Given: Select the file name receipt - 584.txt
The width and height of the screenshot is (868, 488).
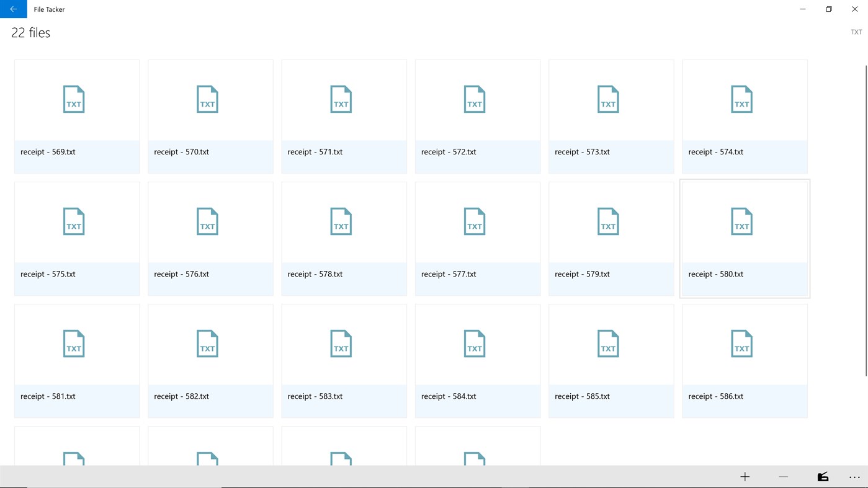Looking at the screenshot, I should (x=449, y=396).
